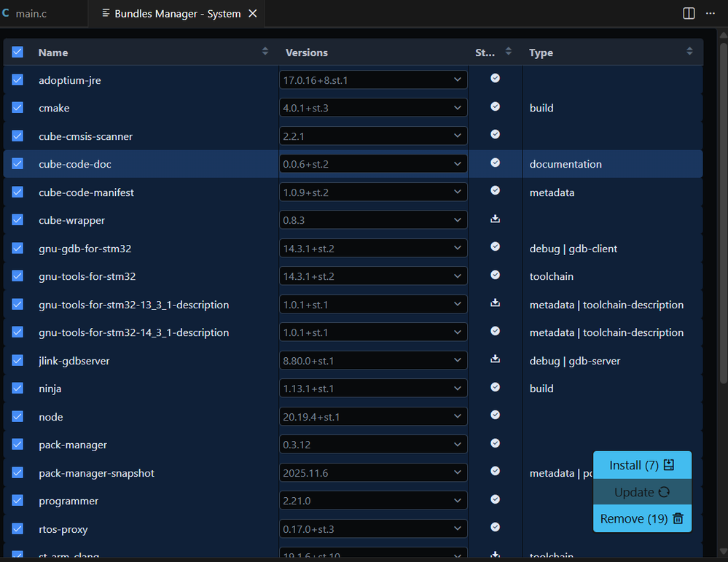
Task: Uncheck the ninja checkbox
Action: point(17,389)
